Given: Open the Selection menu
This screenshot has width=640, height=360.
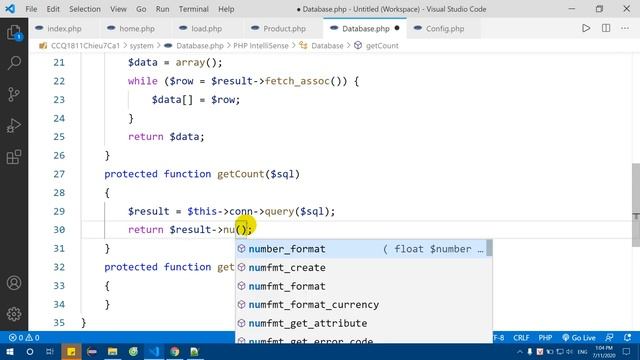Looking at the screenshot, I should [84, 9].
